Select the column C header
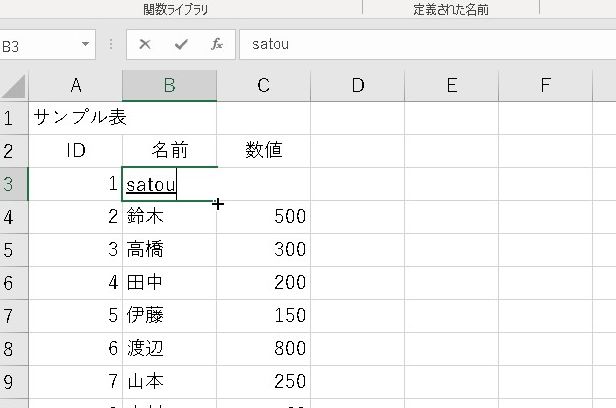The width and height of the screenshot is (616, 408). pos(263,85)
